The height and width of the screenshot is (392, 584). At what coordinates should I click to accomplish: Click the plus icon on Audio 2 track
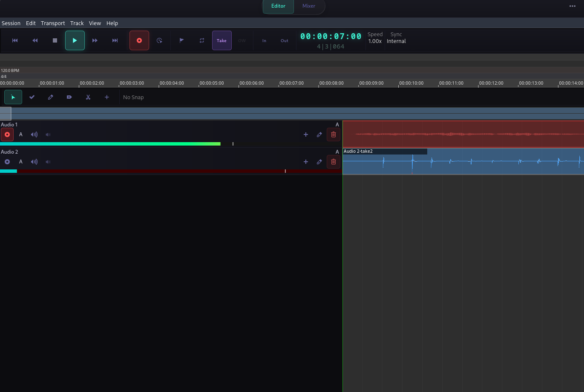click(305, 162)
